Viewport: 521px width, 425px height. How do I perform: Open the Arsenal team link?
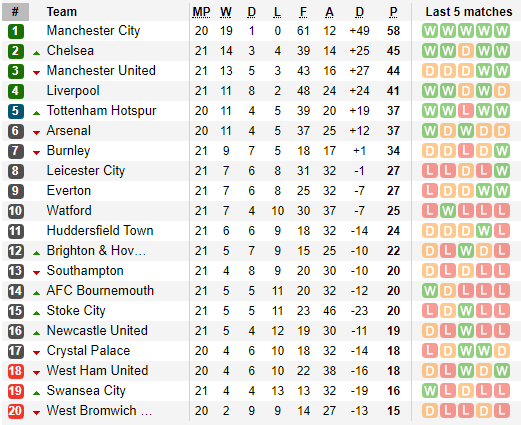(69, 130)
